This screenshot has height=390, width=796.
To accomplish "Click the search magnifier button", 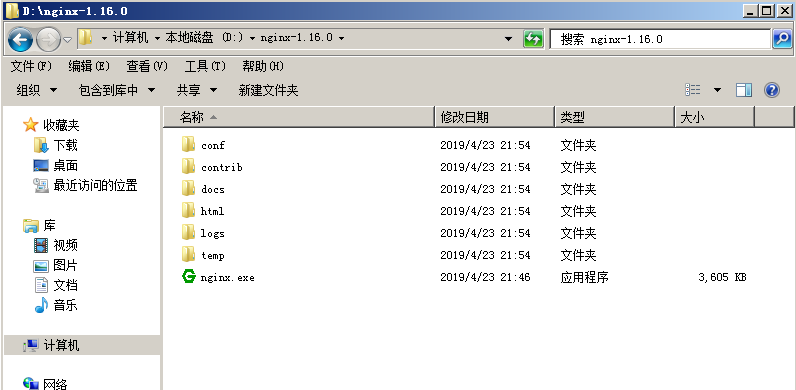I will [782, 39].
